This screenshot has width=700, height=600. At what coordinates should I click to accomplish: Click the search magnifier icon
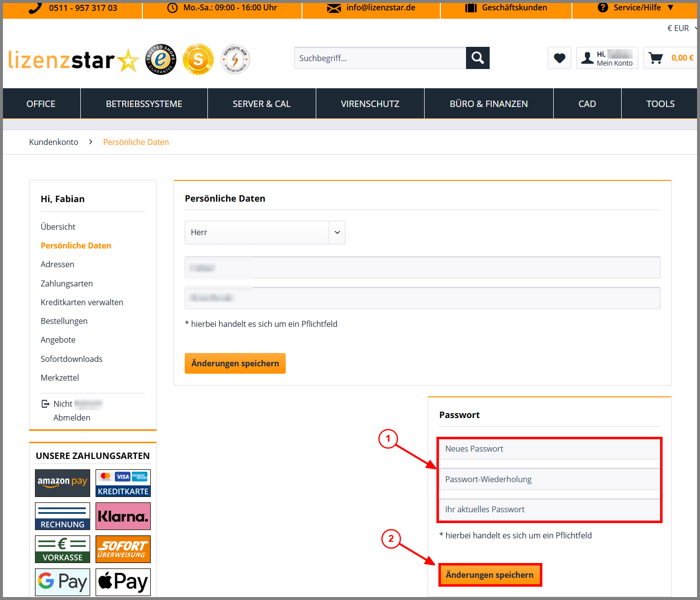477,58
